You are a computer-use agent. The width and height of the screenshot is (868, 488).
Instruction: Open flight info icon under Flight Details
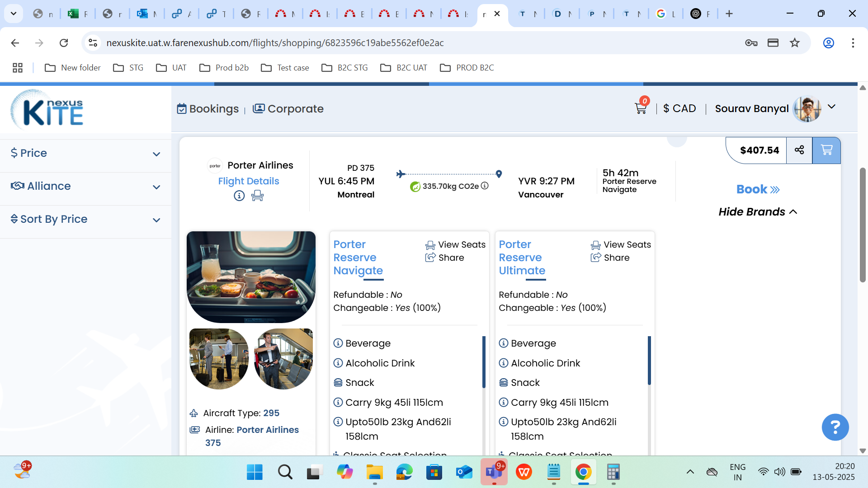(239, 196)
